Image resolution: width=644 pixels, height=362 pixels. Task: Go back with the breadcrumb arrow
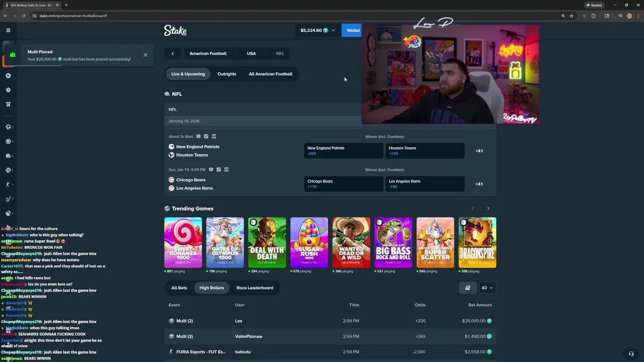click(173, 53)
